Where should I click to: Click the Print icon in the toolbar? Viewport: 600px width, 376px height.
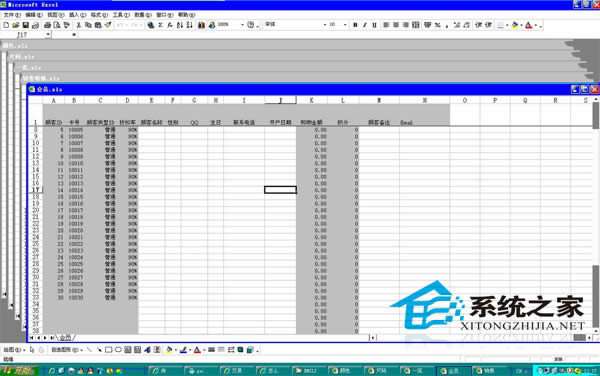pos(47,25)
